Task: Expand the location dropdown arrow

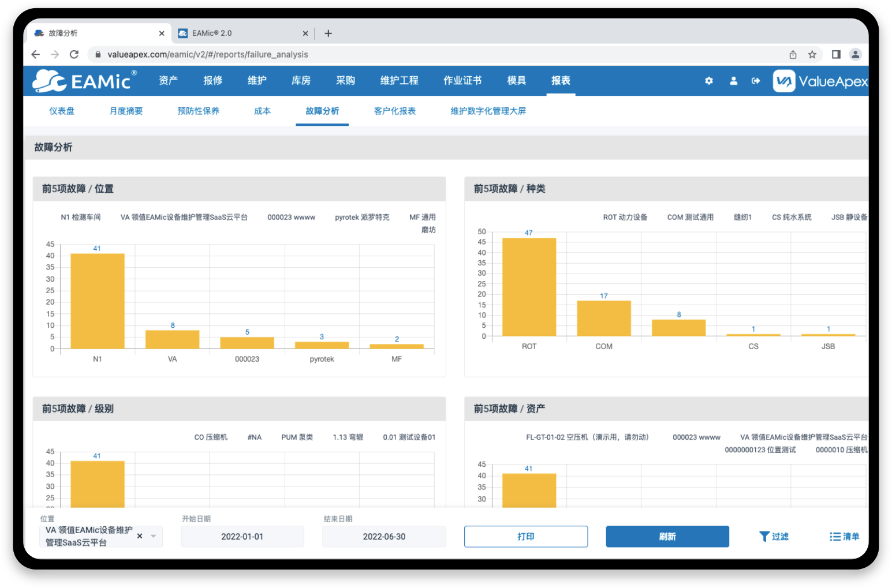Action: (x=154, y=536)
